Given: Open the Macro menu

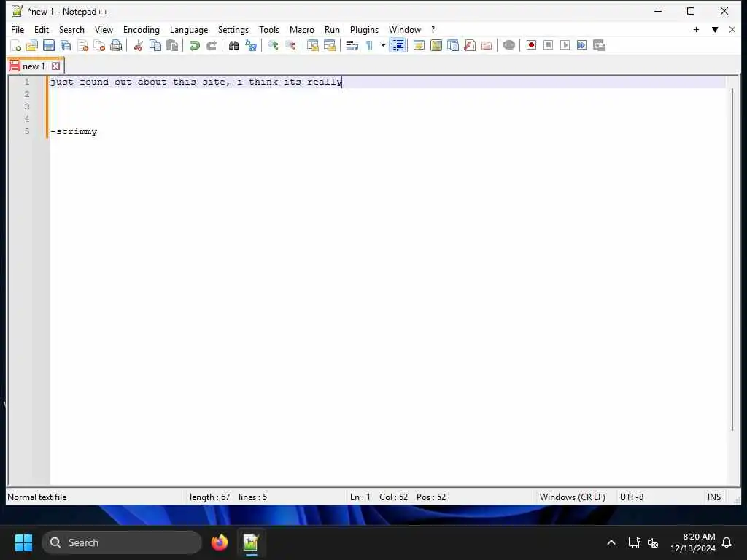Looking at the screenshot, I should (302, 29).
